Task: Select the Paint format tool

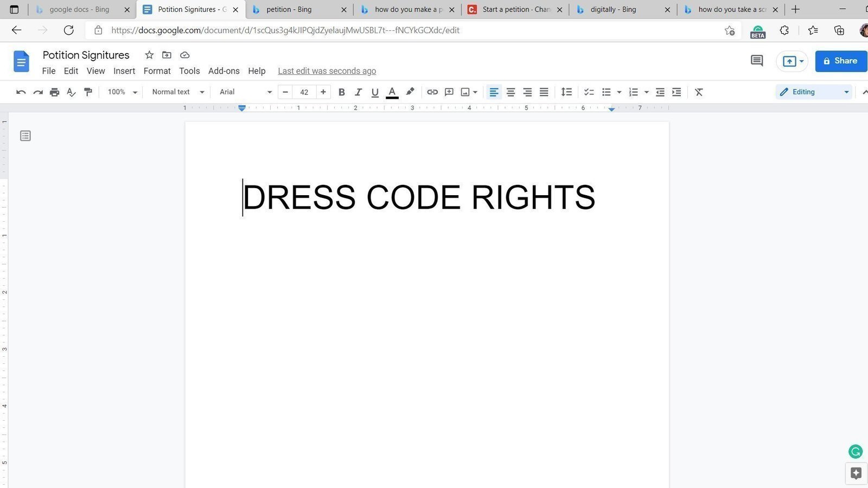Action: pyautogui.click(x=88, y=92)
